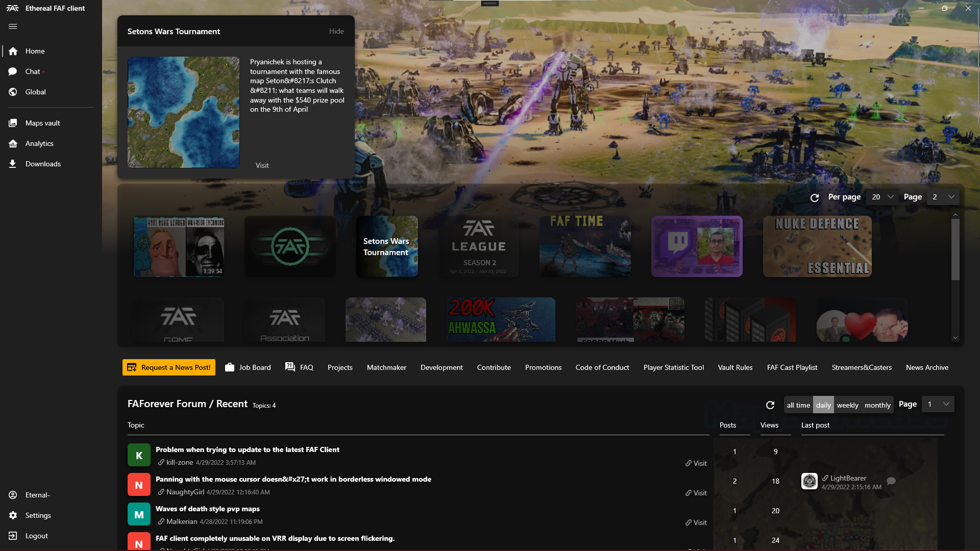
Task: Open the Promotions menu link
Action: coord(543,367)
